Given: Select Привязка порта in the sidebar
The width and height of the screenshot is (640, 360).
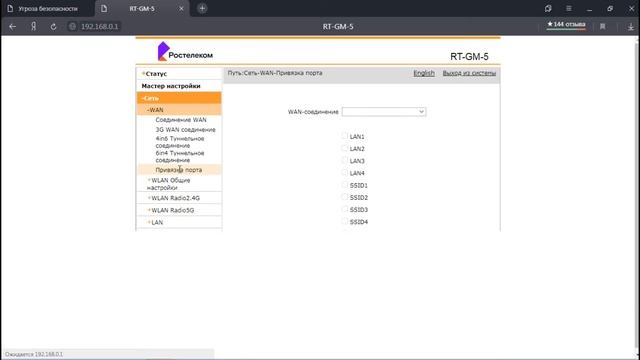Looking at the screenshot, I should coord(179,170).
